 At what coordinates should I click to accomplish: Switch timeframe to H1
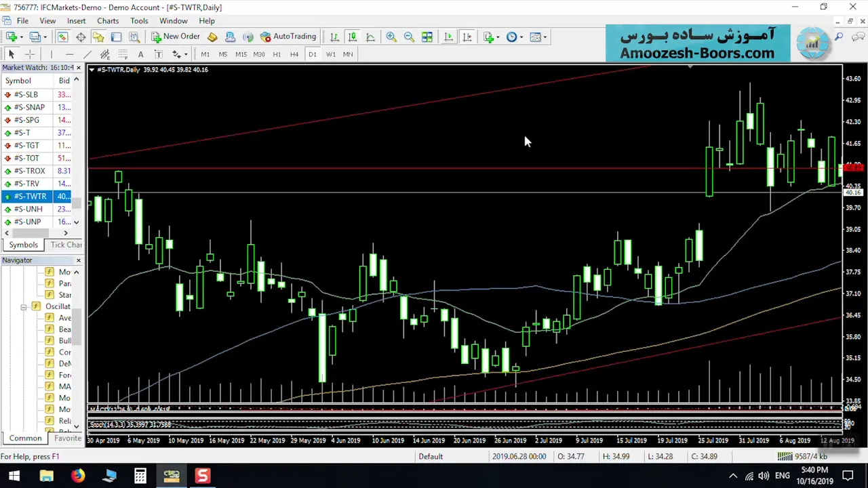(x=277, y=54)
